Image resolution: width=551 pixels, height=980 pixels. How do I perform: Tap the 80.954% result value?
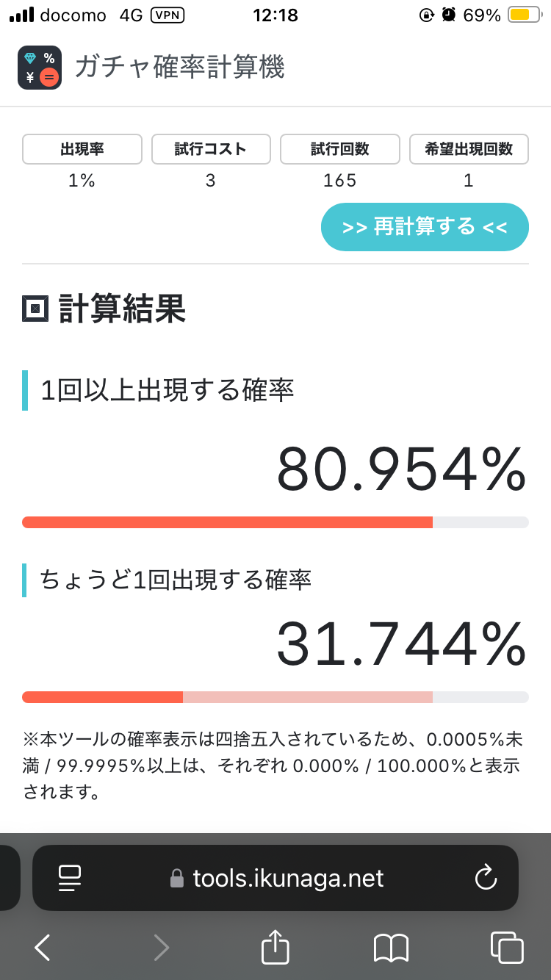click(x=401, y=470)
